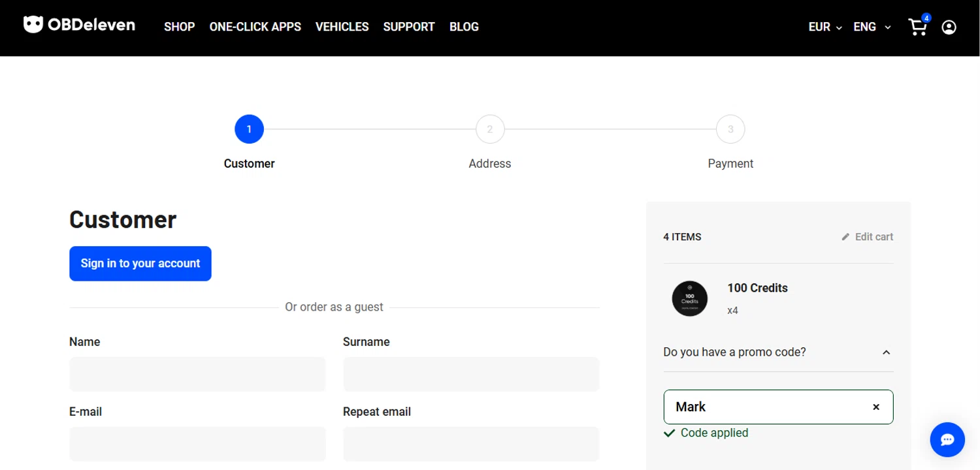Click the Edit cart pencil icon
980x470 pixels.
click(x=845, y=237)
